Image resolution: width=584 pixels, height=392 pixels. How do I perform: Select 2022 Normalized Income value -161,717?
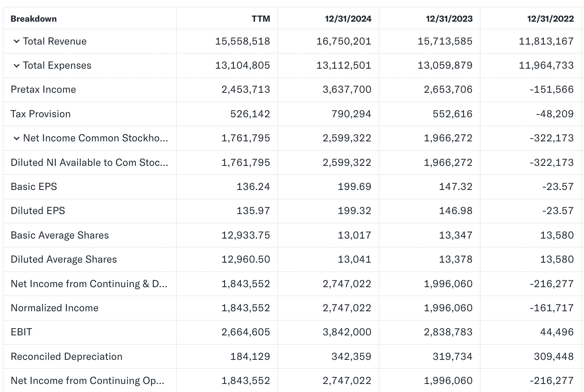click(x=552, y=308)
